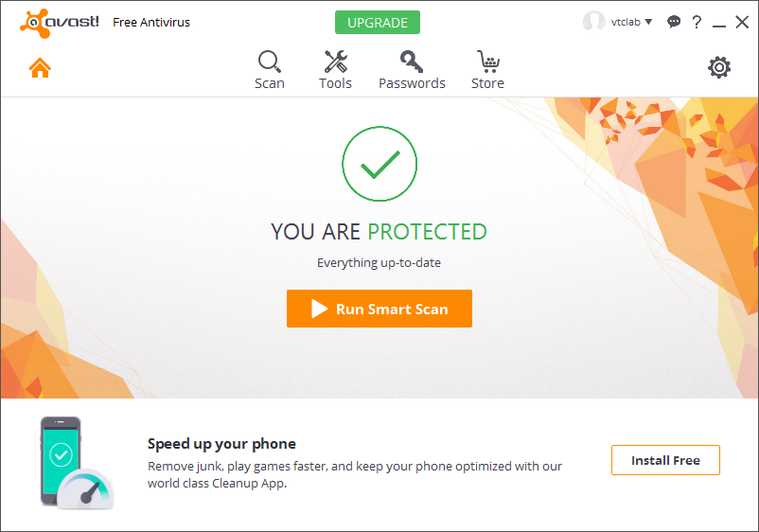This screenshot has width=759, height=532.
Task: Select the Scan menu label
Action: pos(269,83)
